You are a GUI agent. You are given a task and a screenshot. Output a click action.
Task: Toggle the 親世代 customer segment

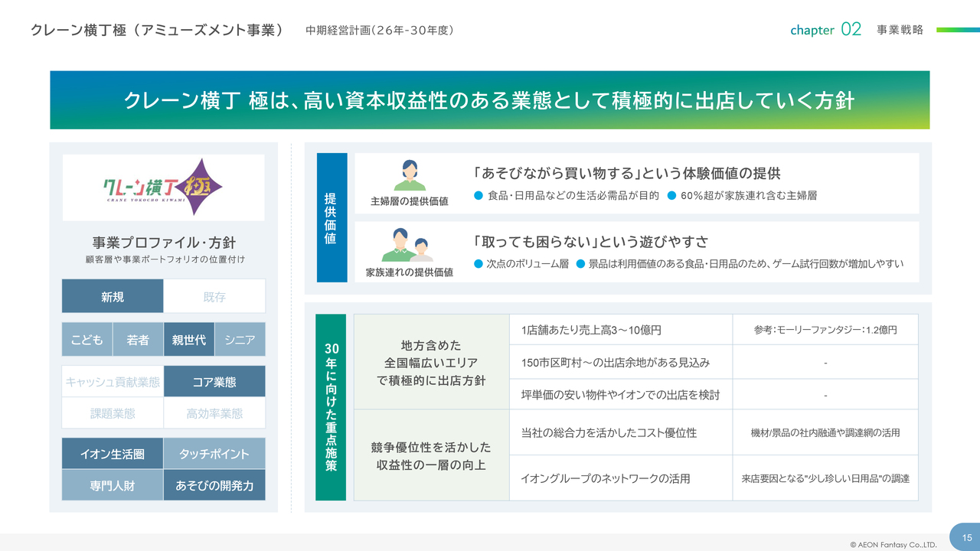pyautogui.click(x=188, y=340)
